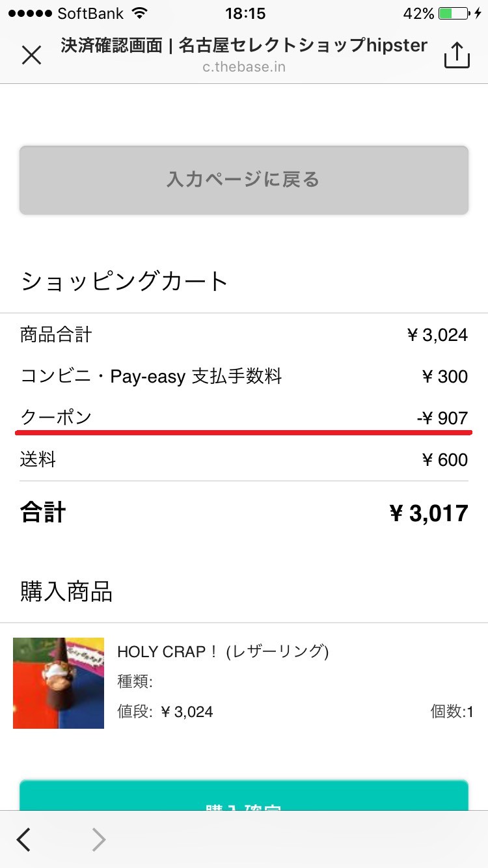Close the in-app browser with X icon

pyautogui.click(x=31, y=55)
